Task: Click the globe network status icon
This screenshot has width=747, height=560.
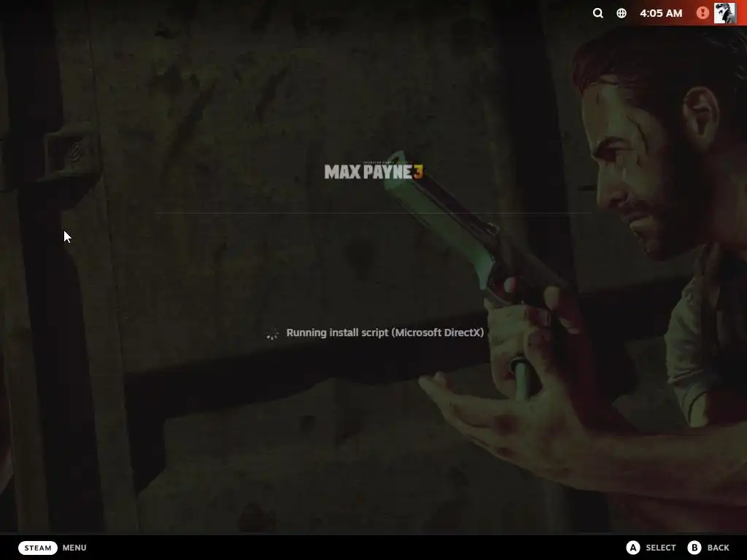Action: tap(622, 13)
